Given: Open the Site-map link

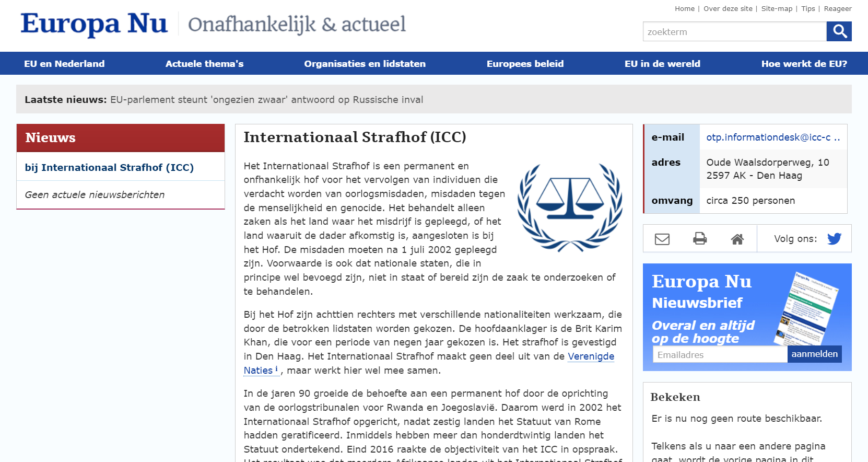Looking at the screenshot, I should (x=777, y=8).
